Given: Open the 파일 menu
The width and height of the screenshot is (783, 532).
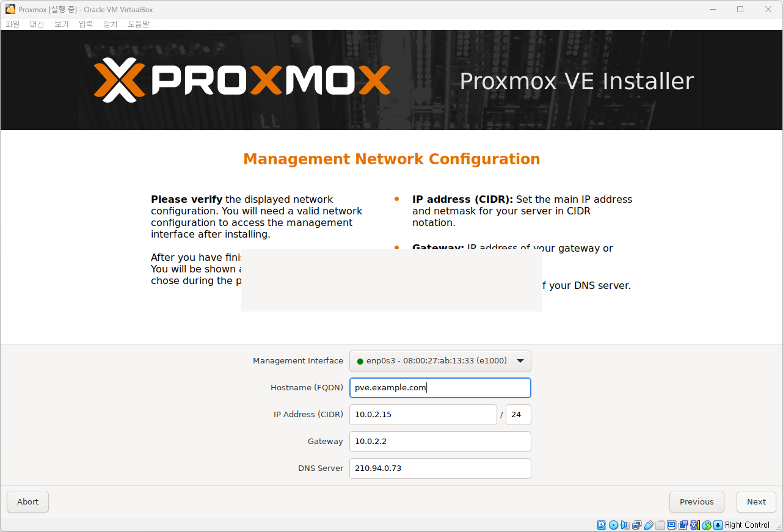Looking at the screenshot, I should pyautogui.click(x=13, y=24).
